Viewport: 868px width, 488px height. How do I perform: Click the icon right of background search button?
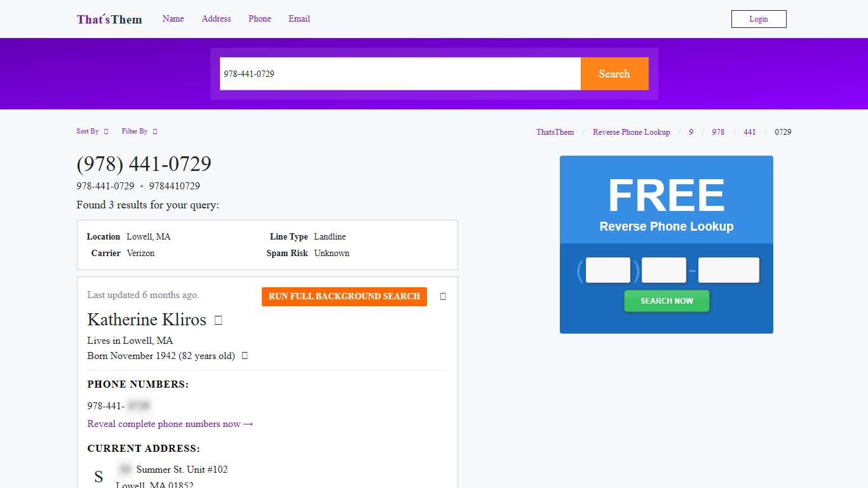coord(443,297)
